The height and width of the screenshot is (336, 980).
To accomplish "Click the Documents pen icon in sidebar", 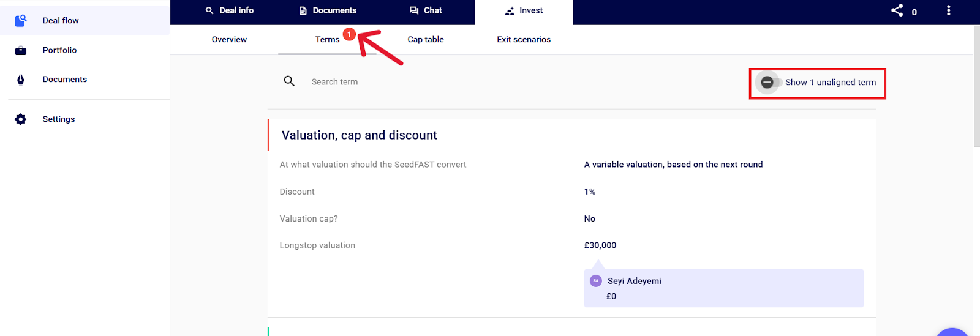I will pyautogui.click(x=21, y=80).
